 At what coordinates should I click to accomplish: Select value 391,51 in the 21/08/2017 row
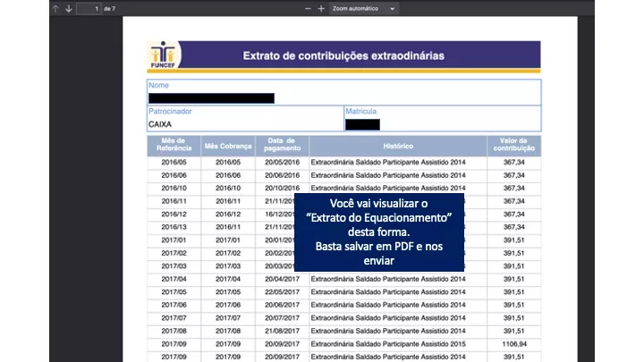coord(513,332)
